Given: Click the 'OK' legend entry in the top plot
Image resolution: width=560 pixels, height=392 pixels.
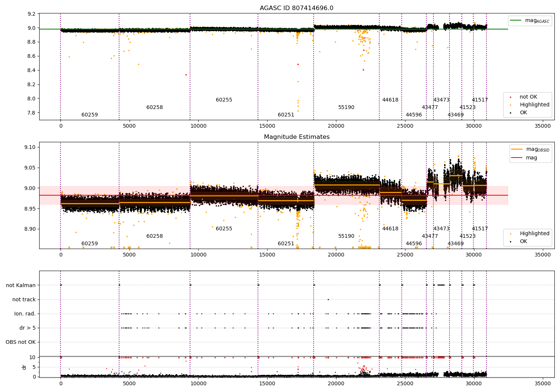Looking at the screenshot, I should tap(523, 113).
